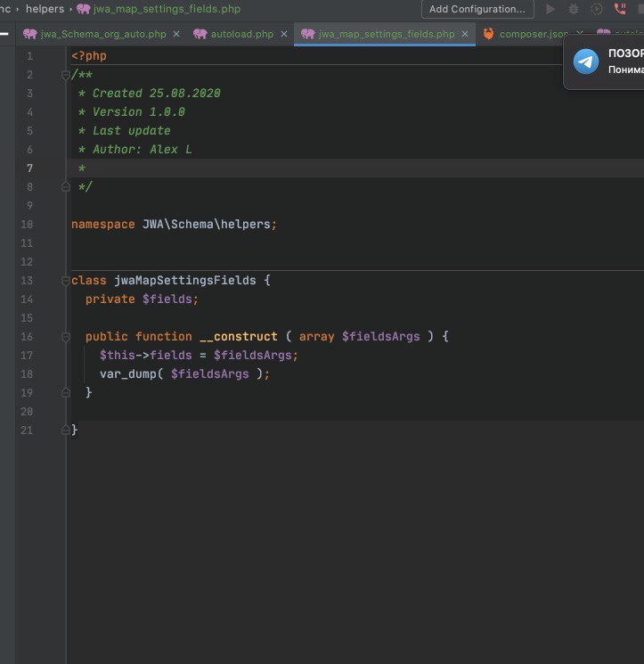Image resolution: width=644 pixels, height=664 pixels.
Task: Close the autoload.php tab
Action: pyautogui.click(x=283, y=34)
